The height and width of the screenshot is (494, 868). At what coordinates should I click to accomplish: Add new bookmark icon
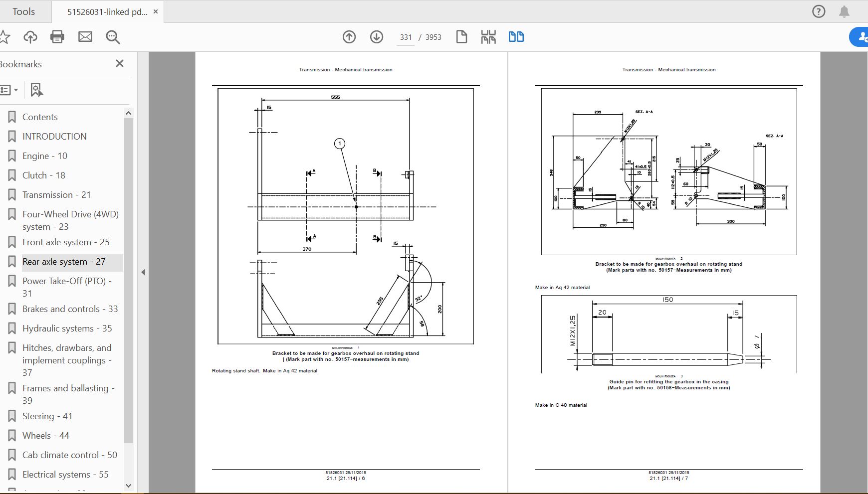tap(36, 90)
